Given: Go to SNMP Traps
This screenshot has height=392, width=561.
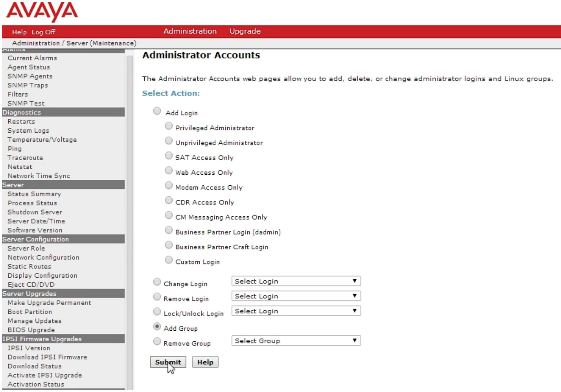Looking at the screenshot, I should click(x=27, y=85).
